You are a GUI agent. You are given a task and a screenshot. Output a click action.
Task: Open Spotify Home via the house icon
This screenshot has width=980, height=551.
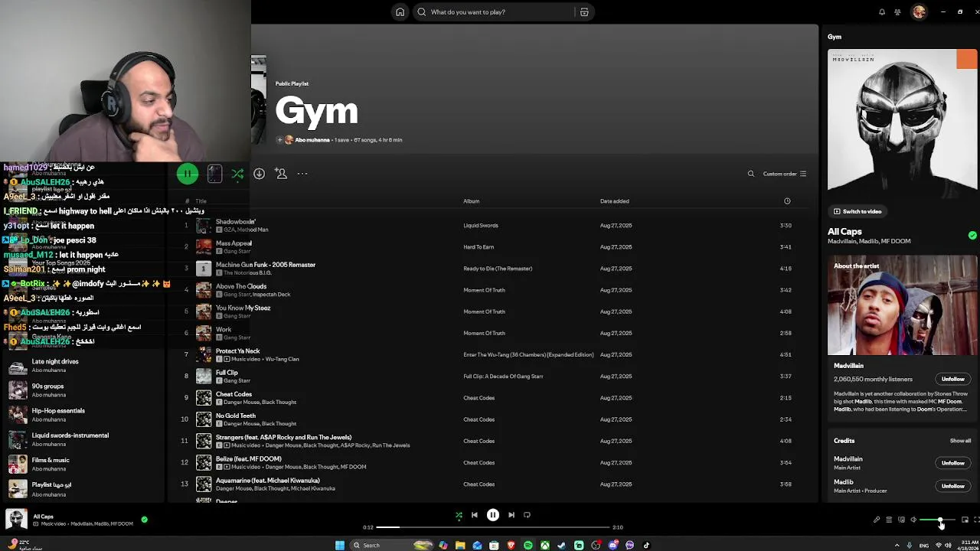(400, 12)
